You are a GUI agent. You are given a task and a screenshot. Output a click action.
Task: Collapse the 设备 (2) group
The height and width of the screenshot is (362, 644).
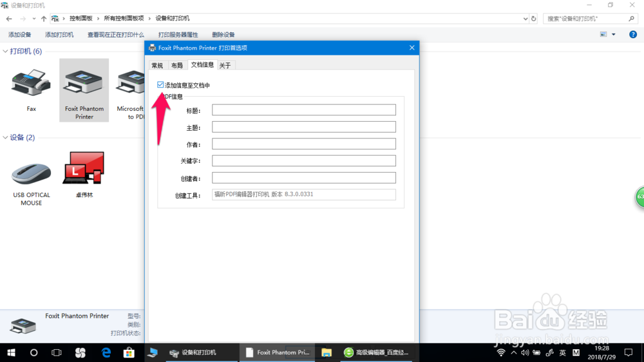pos(5,138)
